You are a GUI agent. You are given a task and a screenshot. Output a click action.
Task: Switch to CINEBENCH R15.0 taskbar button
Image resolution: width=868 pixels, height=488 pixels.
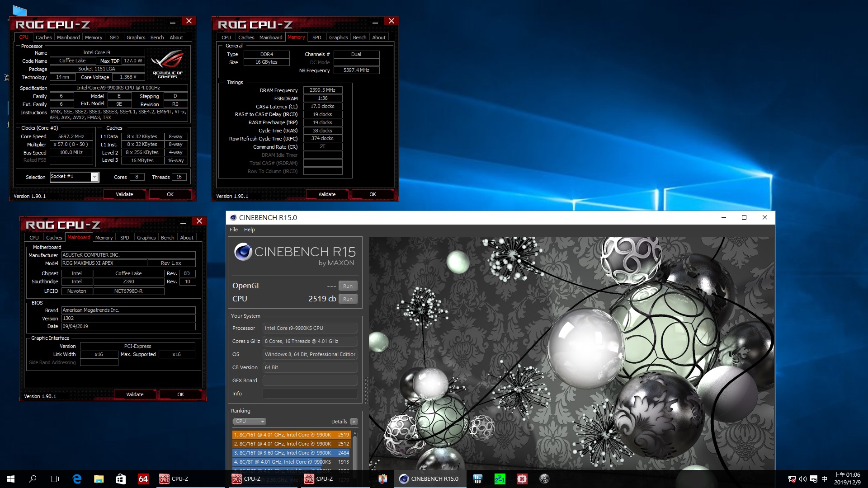tap(429, 479)
